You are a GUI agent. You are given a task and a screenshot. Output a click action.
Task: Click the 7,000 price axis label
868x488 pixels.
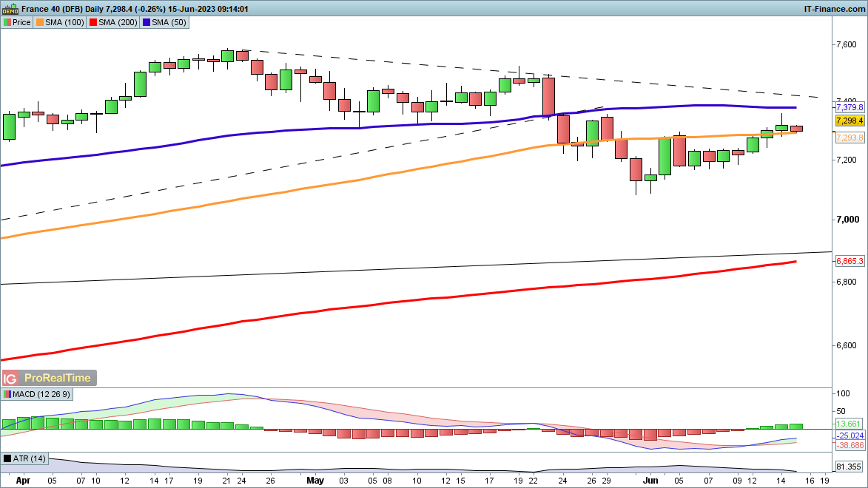click(x=847, y=220)
